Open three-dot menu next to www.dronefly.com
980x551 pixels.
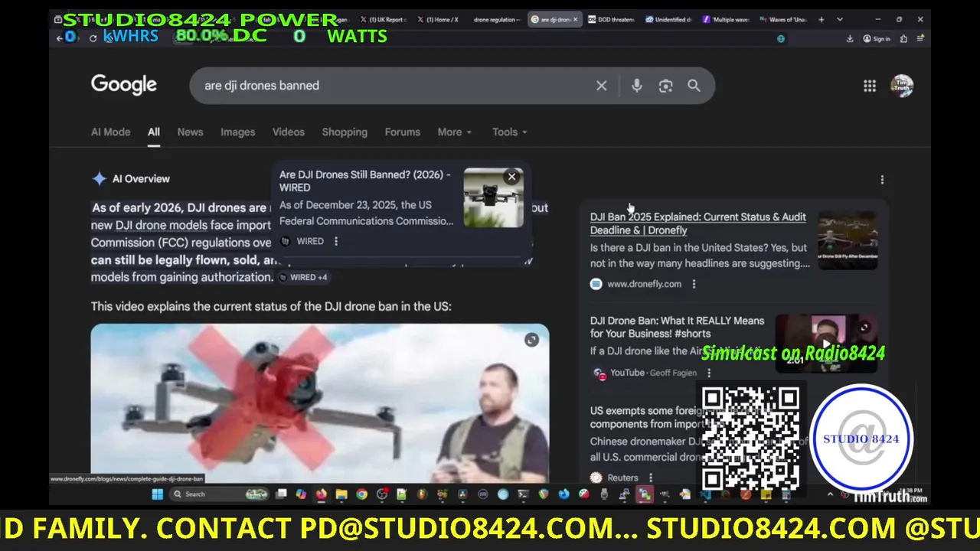point(694,284)
